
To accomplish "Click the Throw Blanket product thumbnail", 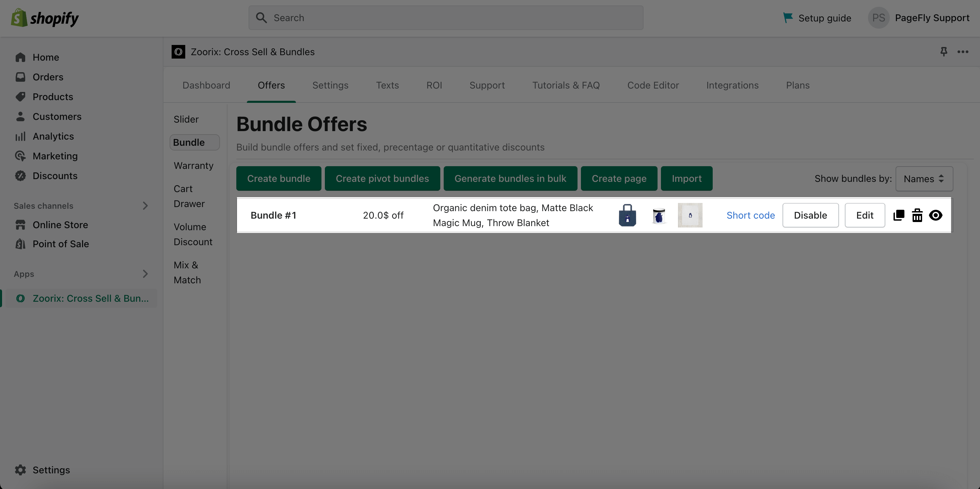I will (690, 216).
